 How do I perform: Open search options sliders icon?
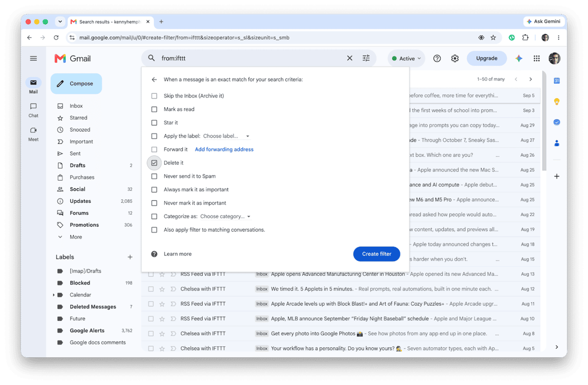(366, 58)
